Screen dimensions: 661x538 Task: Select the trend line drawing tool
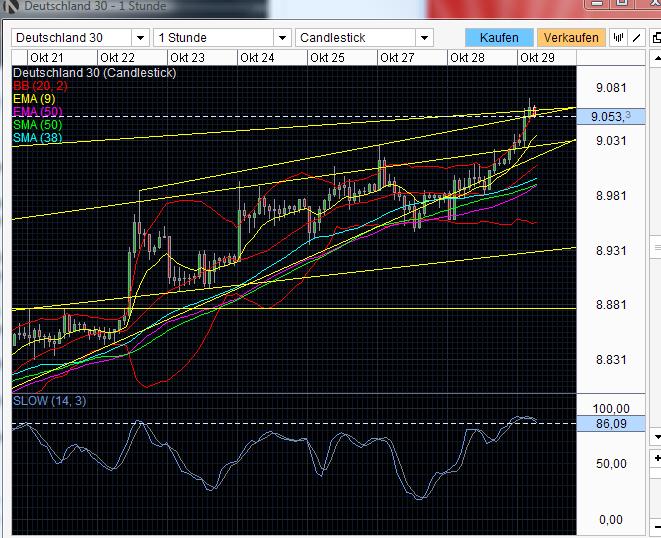point(637,38)
